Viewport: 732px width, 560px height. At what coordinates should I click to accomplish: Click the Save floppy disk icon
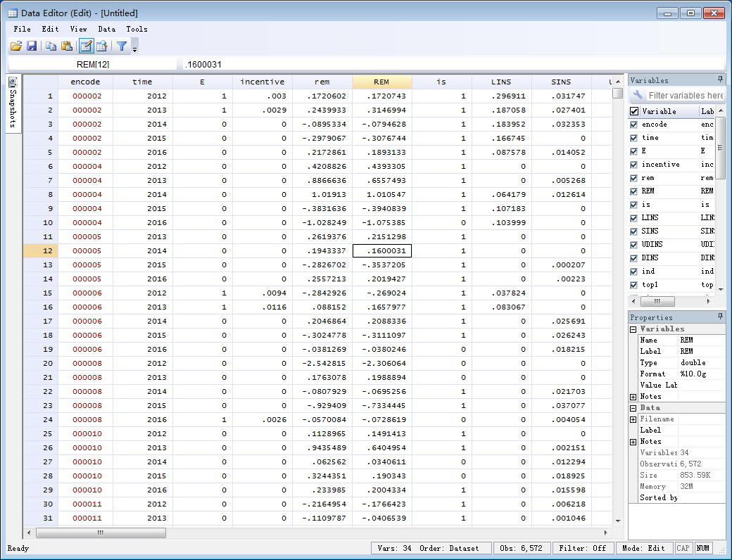click(32, 46)
